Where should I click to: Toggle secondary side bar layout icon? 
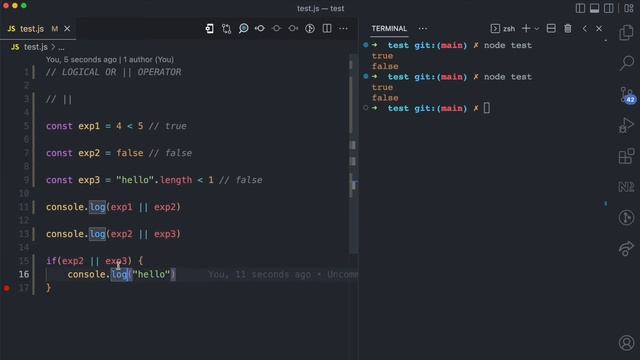pos(608,8)
